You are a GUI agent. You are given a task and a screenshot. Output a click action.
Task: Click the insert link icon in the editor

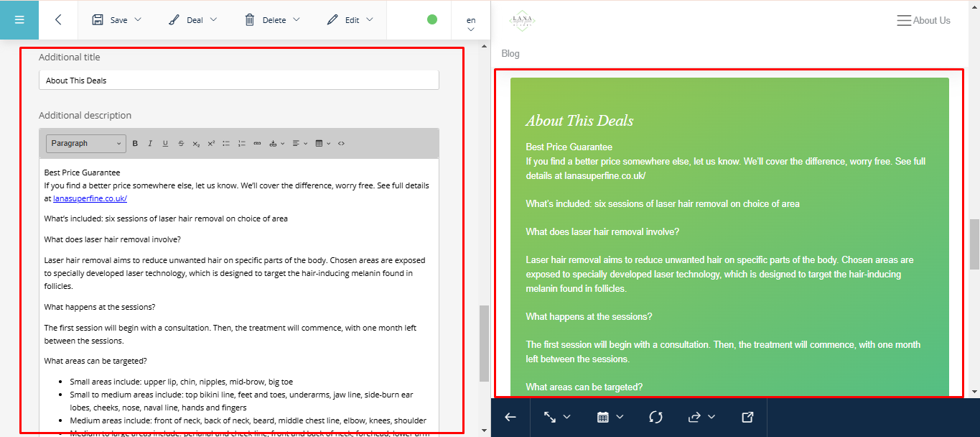point(257,144)
